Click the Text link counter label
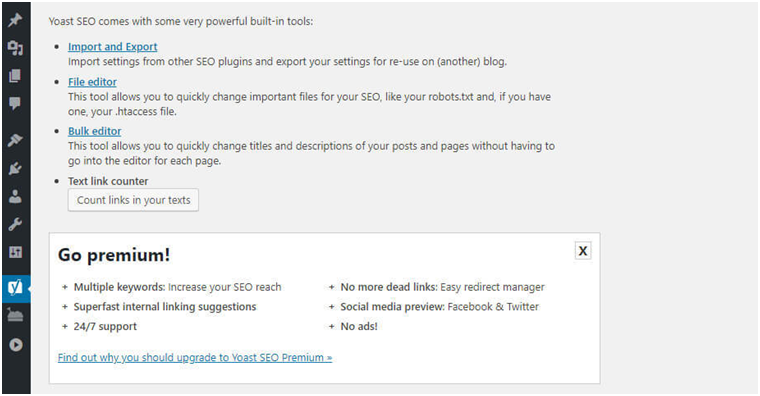 pos(108,181)
